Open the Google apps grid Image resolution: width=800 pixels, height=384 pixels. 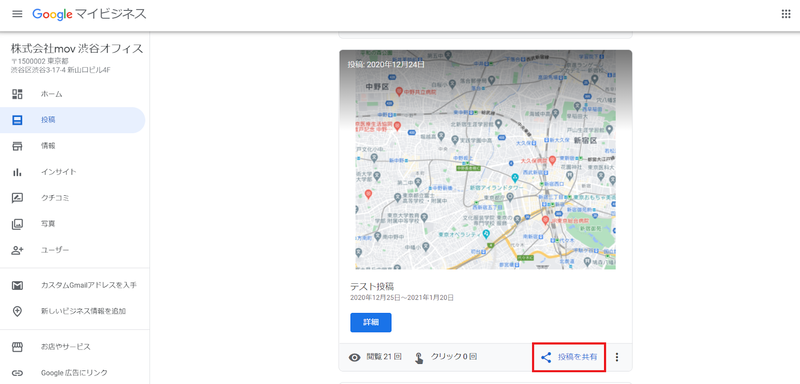(x=786, y=14)
